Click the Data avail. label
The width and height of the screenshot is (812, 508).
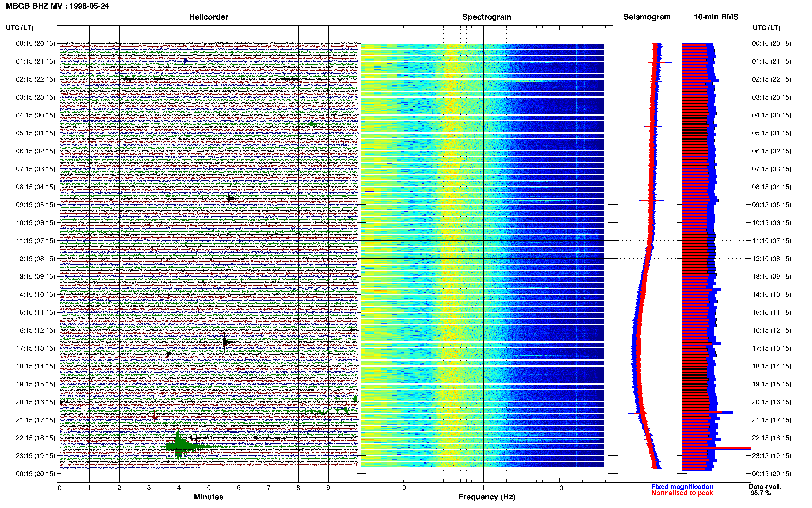[x=765, y=486]
